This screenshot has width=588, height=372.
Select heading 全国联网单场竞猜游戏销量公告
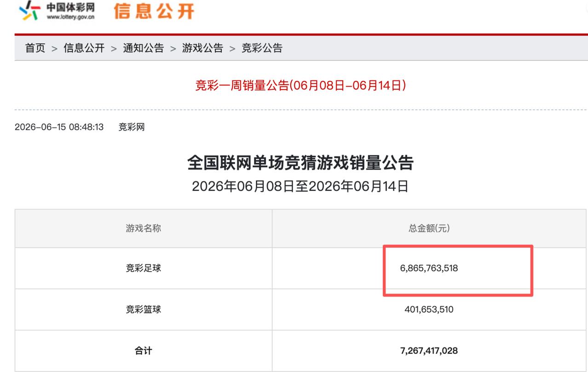point(300,163)
